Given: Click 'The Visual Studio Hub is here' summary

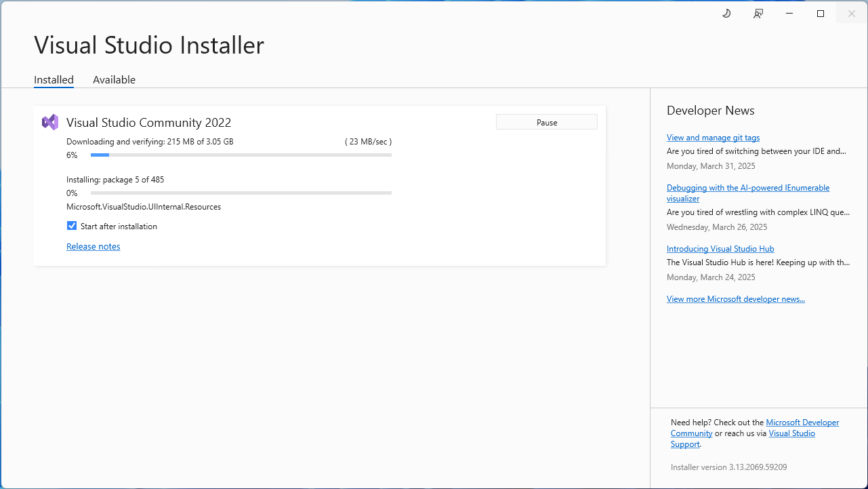Looking at the screenshot, I should click(x=758, y=262).
